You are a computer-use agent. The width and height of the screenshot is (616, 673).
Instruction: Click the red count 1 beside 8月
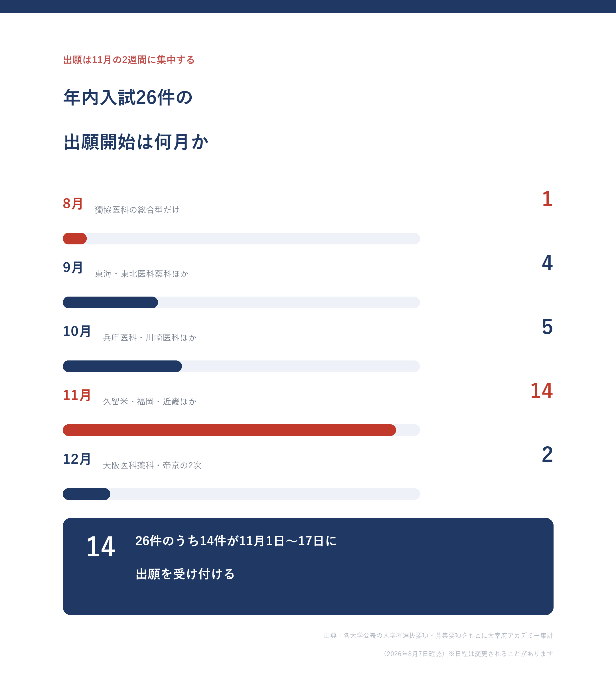tap(547, 199)
